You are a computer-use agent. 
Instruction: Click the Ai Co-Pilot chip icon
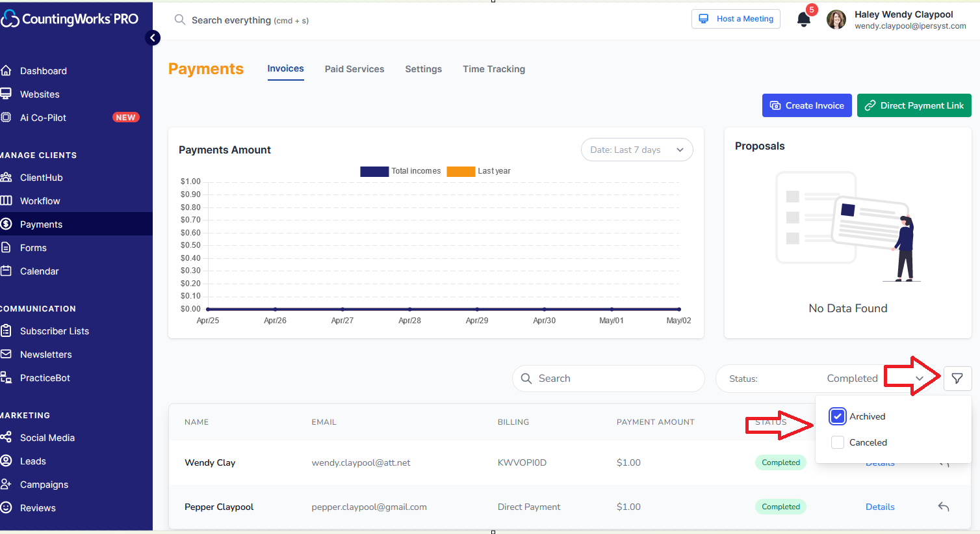click(6, 117)
